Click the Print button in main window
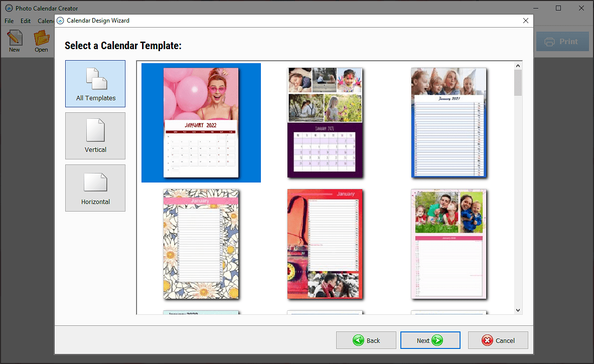Image resolution: width=594 pixels, height=364 pixels. point(562,42)
